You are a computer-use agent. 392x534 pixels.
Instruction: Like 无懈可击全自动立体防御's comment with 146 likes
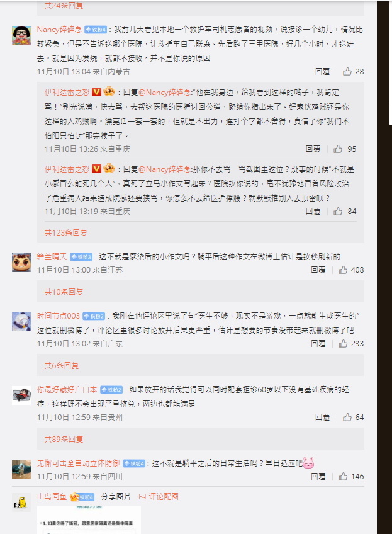pyautogui.click(x=343, y=476)
